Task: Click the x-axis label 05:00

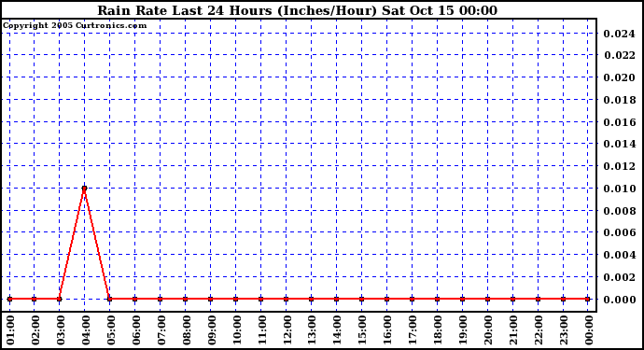Action: (x=111, y=330)
